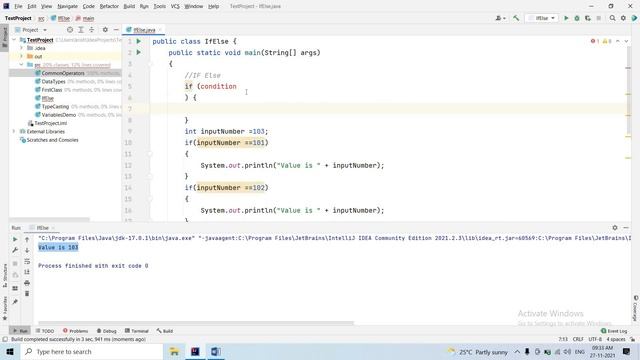Open the Refactor menu

(109, 7)
